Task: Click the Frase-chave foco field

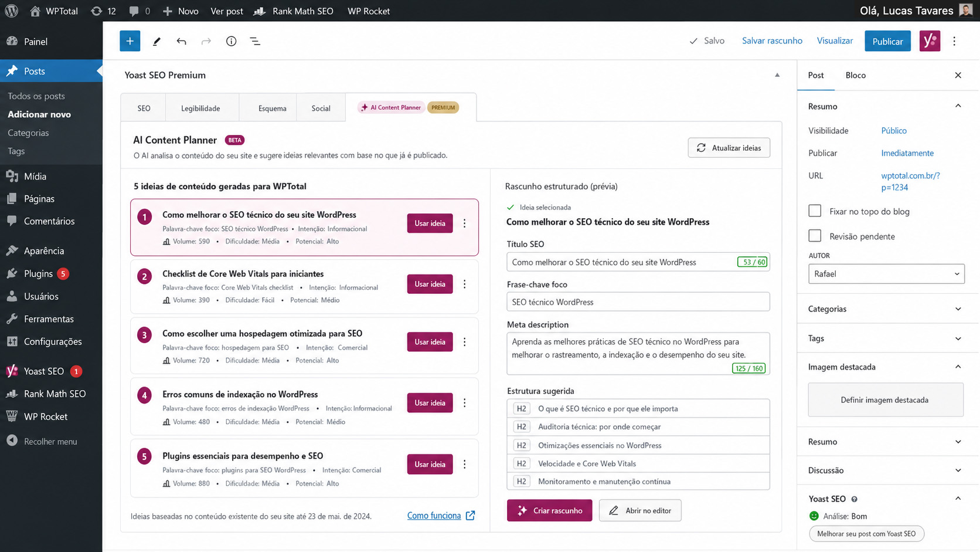Action: pyautogui.click(x=638, y=302)
